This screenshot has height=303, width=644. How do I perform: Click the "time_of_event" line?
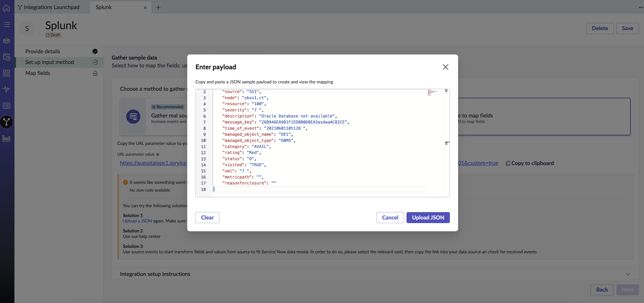pyautogui.click(x=265, y=128)
